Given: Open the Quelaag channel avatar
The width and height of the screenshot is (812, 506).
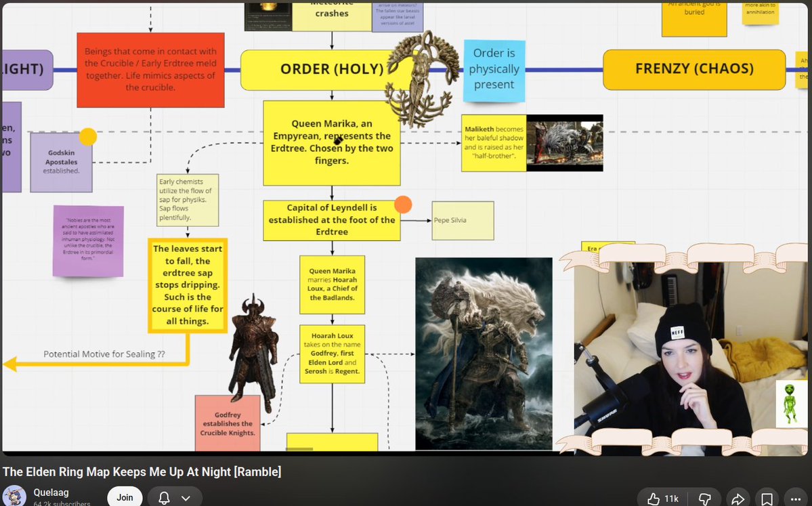Looking at the screenshot, I should [x=14, y=496].
